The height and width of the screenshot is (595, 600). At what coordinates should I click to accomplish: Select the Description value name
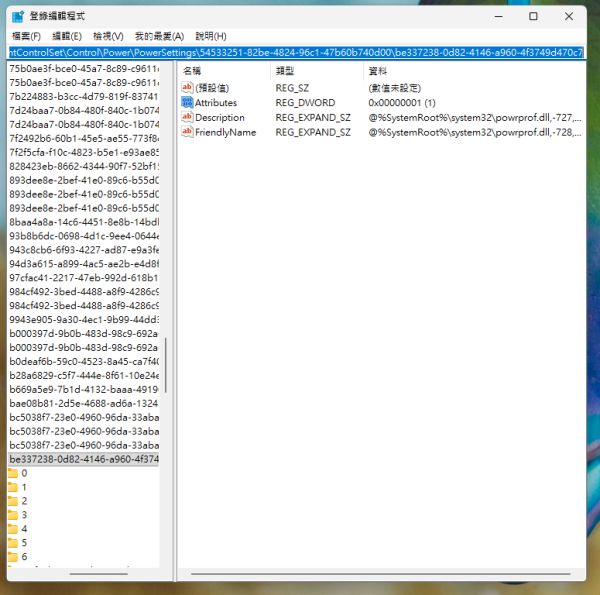pos(220,117)
